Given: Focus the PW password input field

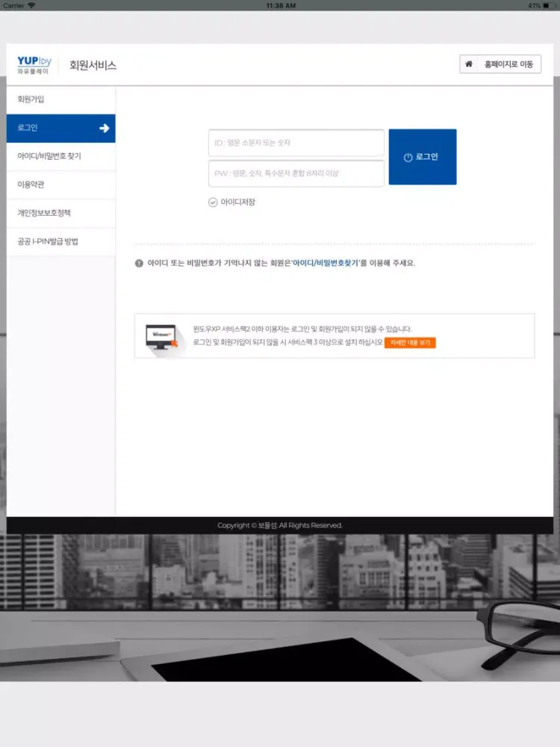Looking at the screenshot, I should pyautogui.click(x=296, y=173).
